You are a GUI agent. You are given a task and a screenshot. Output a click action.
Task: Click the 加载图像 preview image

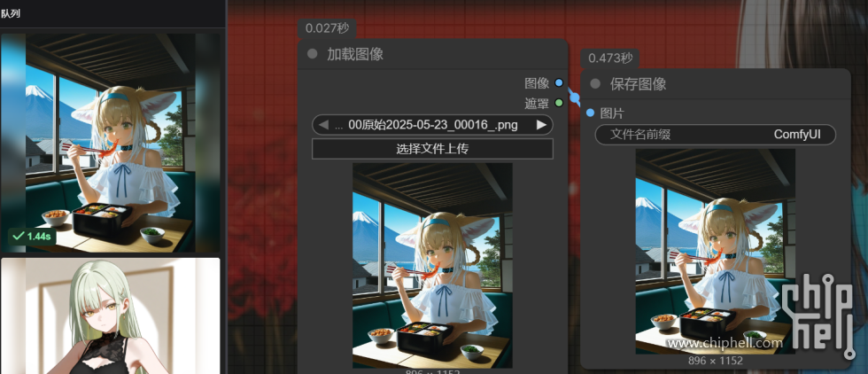[432, 265]
